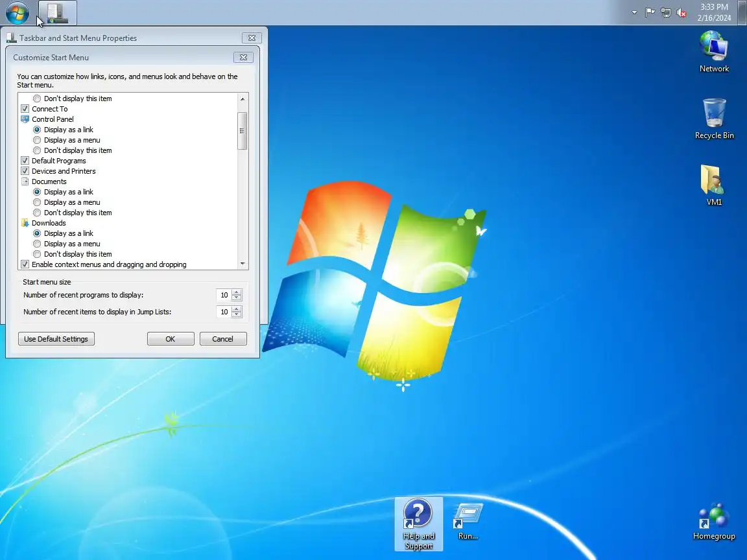Select Control Panel Don't display this item

tap(37, 150)
